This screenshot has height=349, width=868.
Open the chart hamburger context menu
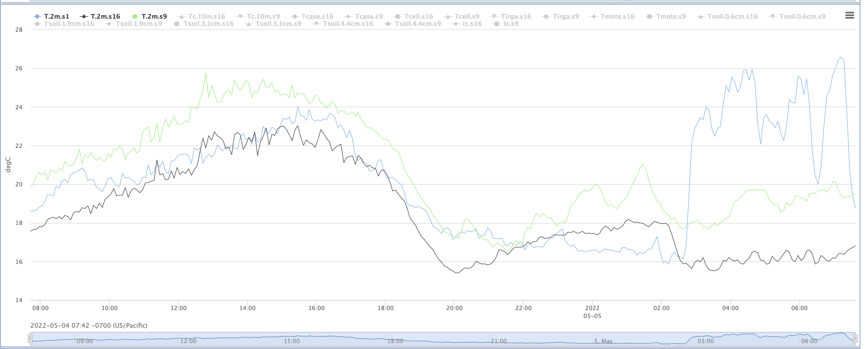tap(849, 15)
